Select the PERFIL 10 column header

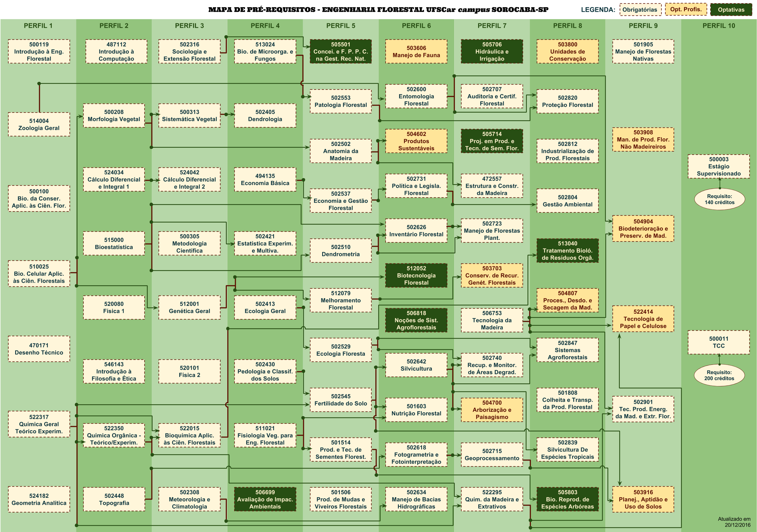tap(719, 26)
